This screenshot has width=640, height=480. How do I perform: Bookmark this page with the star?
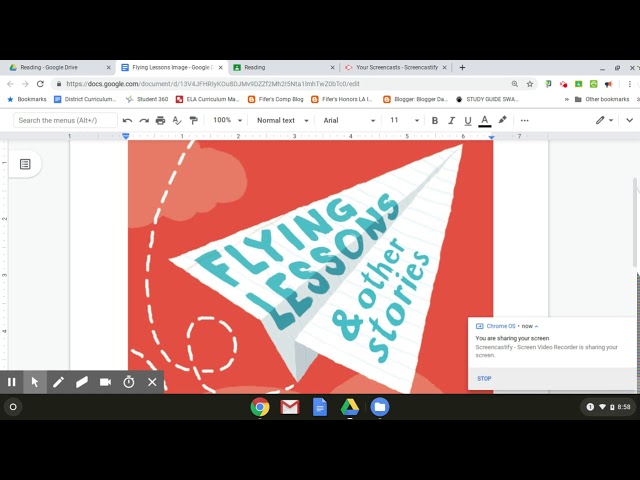point(530,84)
